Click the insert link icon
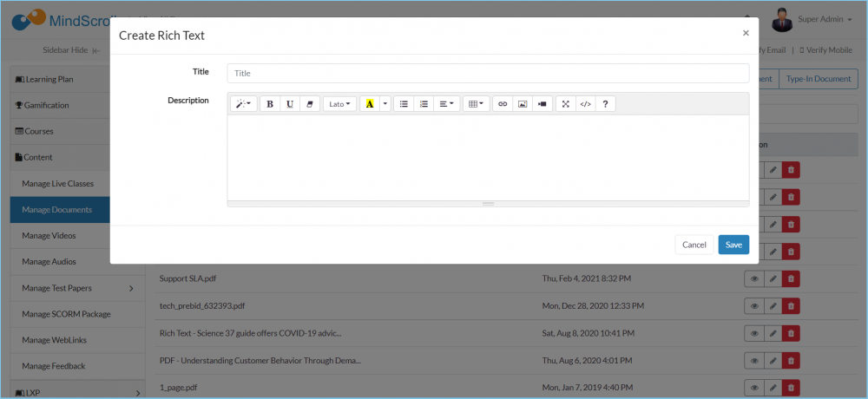The height and width of the screenshot is (399, 868). click(x=503, y=104)
